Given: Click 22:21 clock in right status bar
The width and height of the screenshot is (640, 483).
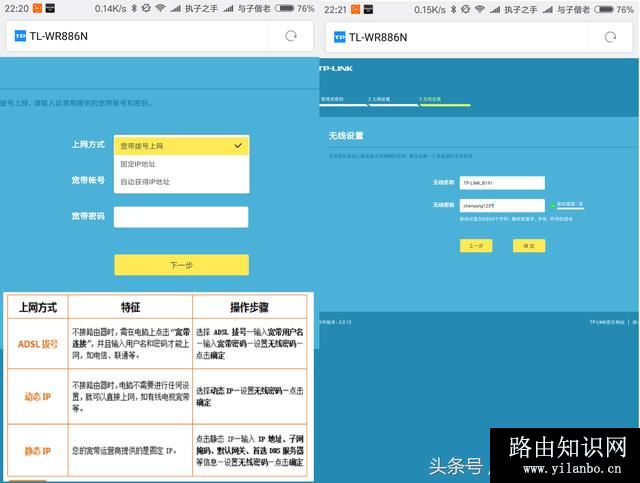Looking at the screenshot, I should click(336, 10).
